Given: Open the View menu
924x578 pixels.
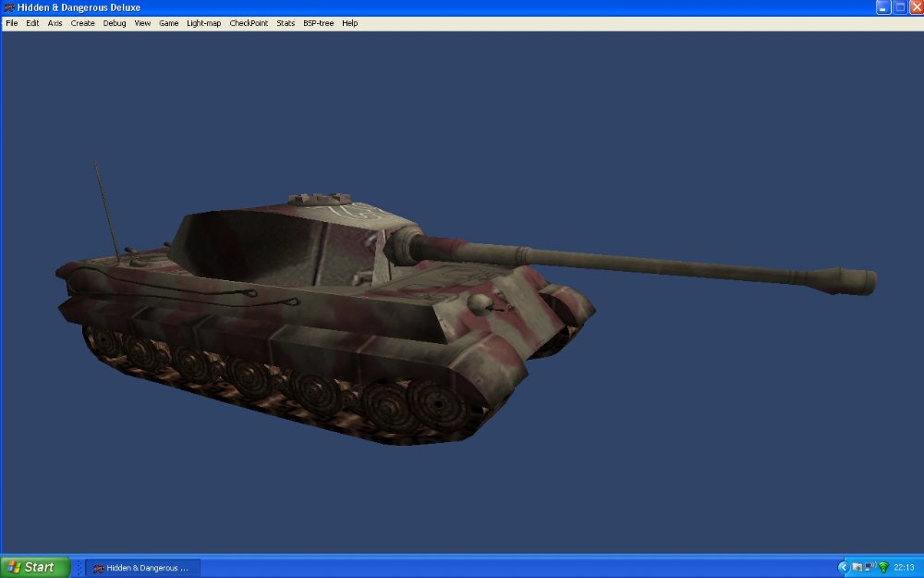Looking at the screenshot, I should pos(142,23).
